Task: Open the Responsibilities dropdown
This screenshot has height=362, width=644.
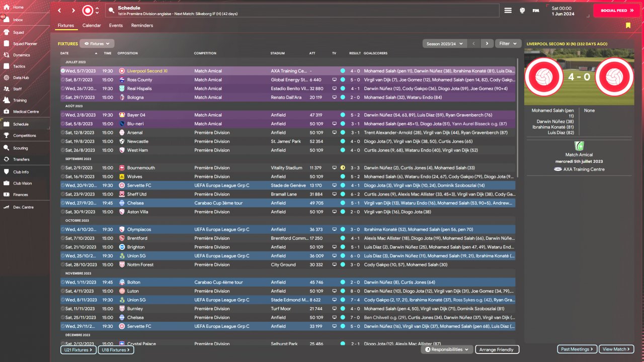Action: tap(448, 349)
